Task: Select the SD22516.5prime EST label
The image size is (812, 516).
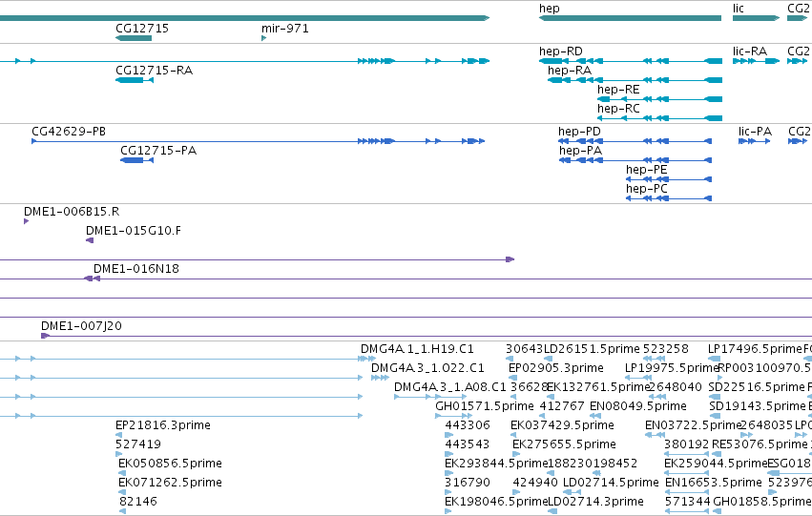Action: 757,387
